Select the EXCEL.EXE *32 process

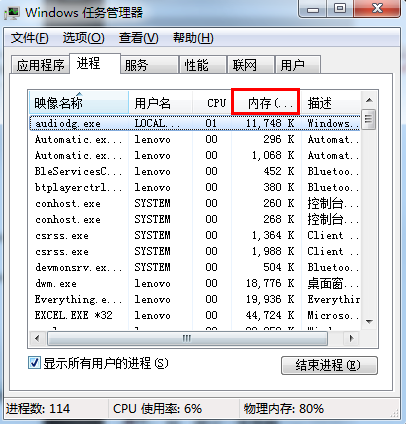click(x=195, y=315)
